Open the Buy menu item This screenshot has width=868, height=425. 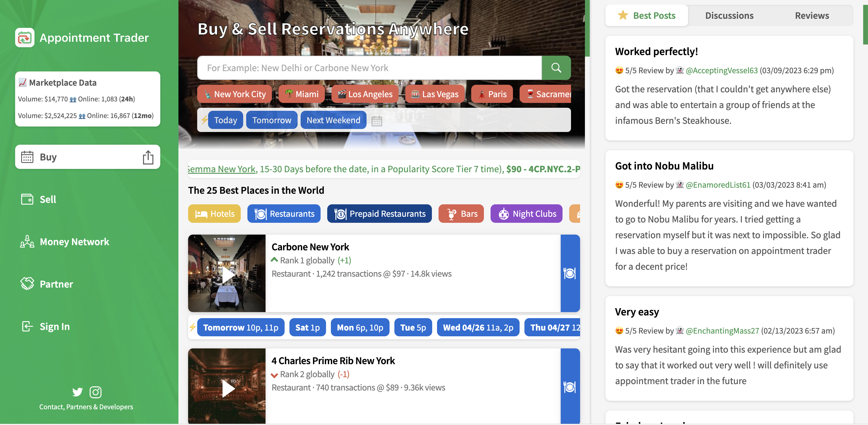tap(88, 157)
